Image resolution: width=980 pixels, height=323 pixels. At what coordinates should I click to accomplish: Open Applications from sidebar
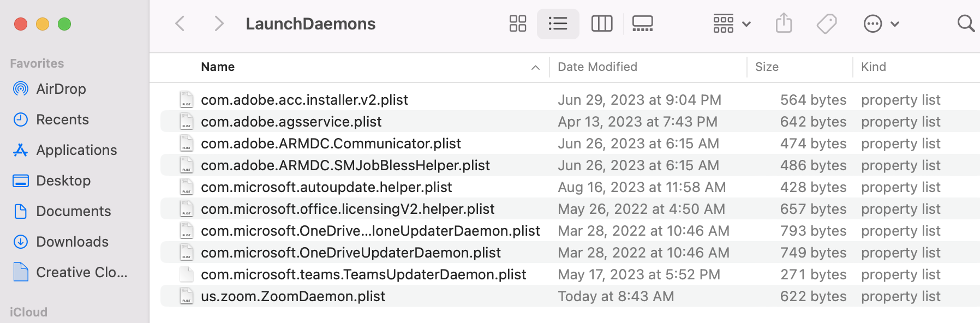(x=76, y=150)
